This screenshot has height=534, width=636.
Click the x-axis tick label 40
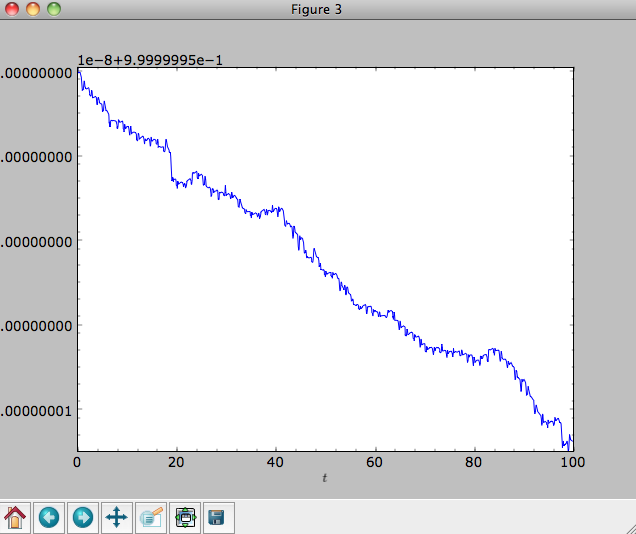(x=275, y=462)
